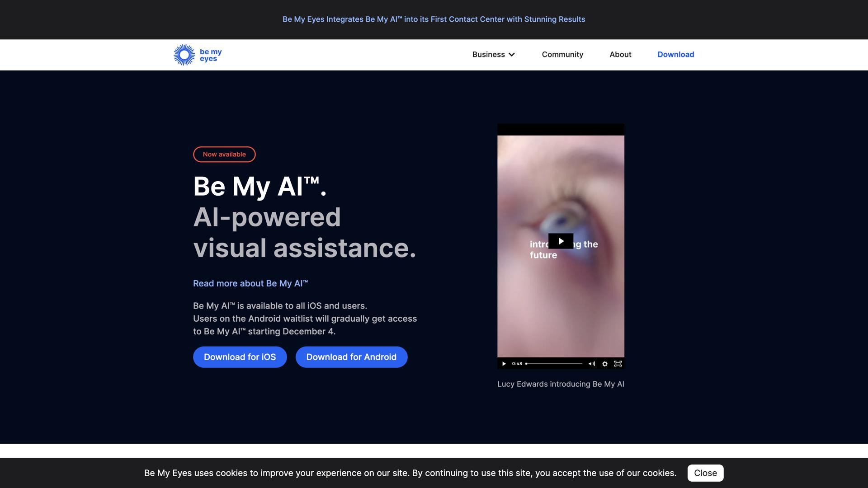Open the contact center announcement banner link
Viewport: 868px width, 488px height.
click(434, 19)
